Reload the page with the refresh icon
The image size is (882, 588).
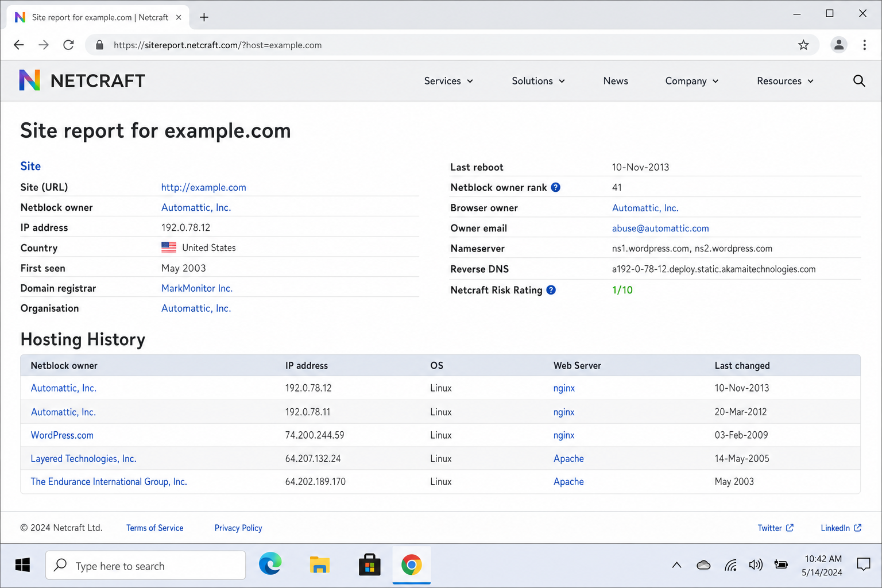coord(68,45)
